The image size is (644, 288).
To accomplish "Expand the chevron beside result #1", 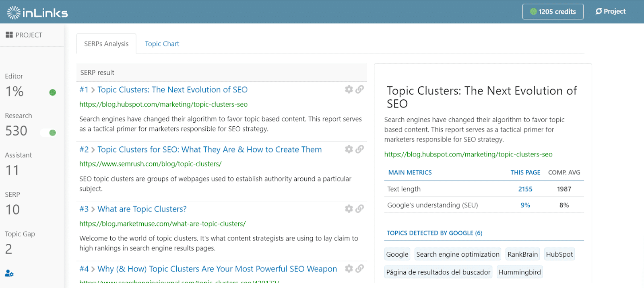I will (x=93, y=90).
